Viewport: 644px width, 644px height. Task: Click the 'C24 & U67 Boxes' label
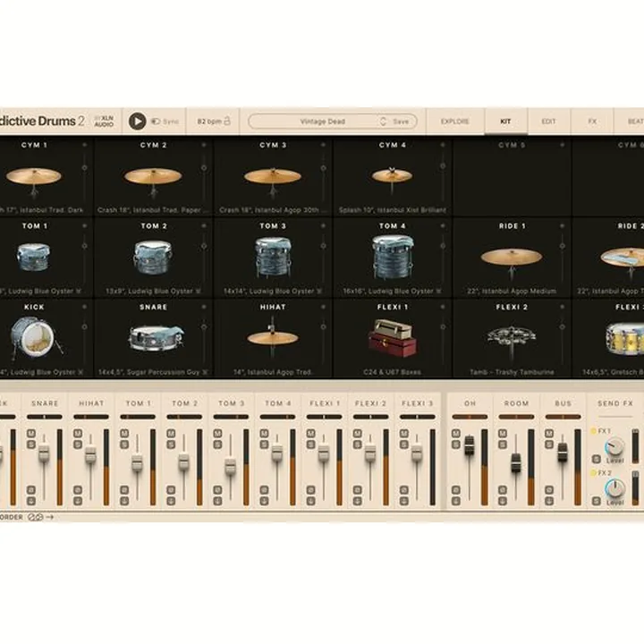tap(393, 372)
